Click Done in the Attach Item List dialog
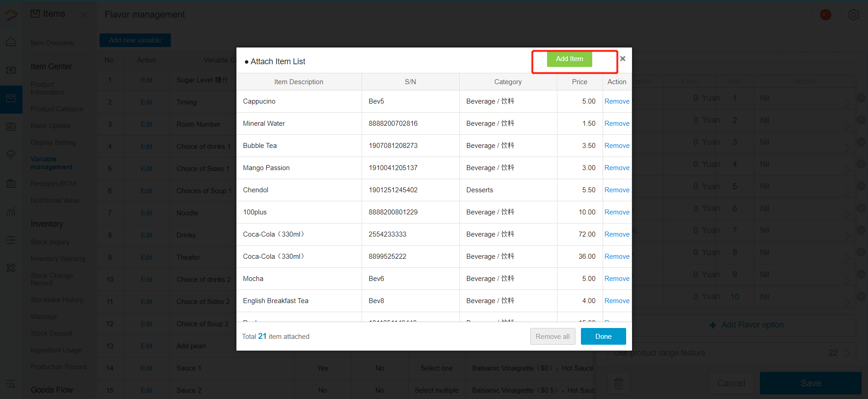This screenshot has width=868, height=399. (x=603, y=336)
